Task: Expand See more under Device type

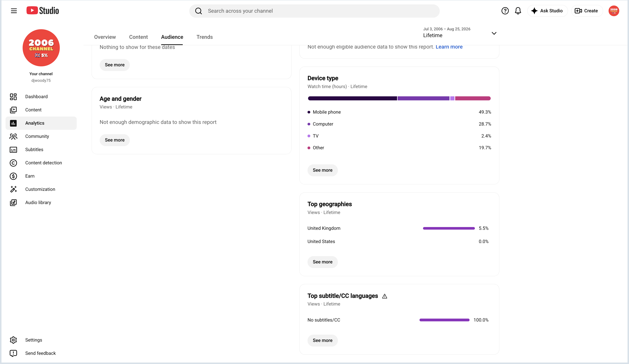Action: click(322, 170)
